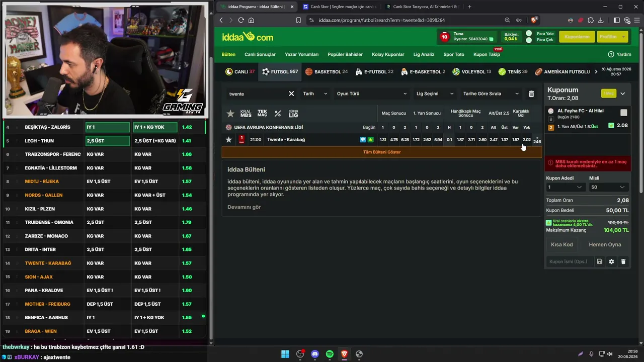Open Yazar Yorumları menu item
Viewport: 644px width, 362px height.
pos(301,54)
